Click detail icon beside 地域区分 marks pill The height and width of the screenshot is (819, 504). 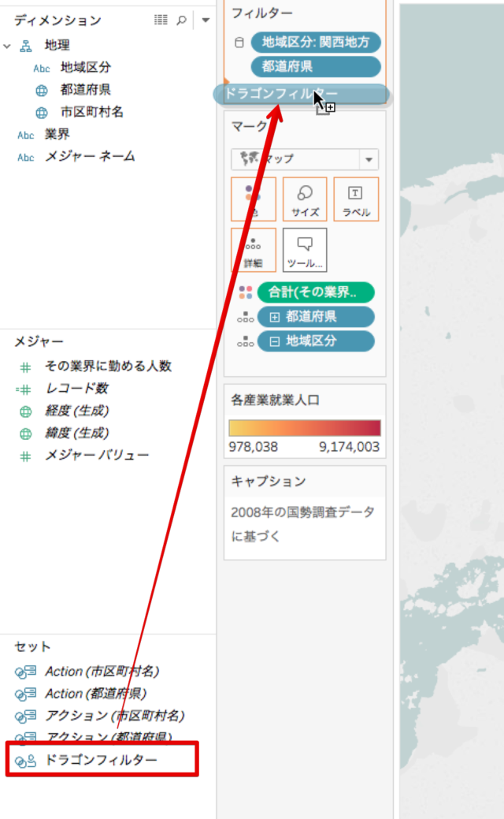tap(245, 341)
